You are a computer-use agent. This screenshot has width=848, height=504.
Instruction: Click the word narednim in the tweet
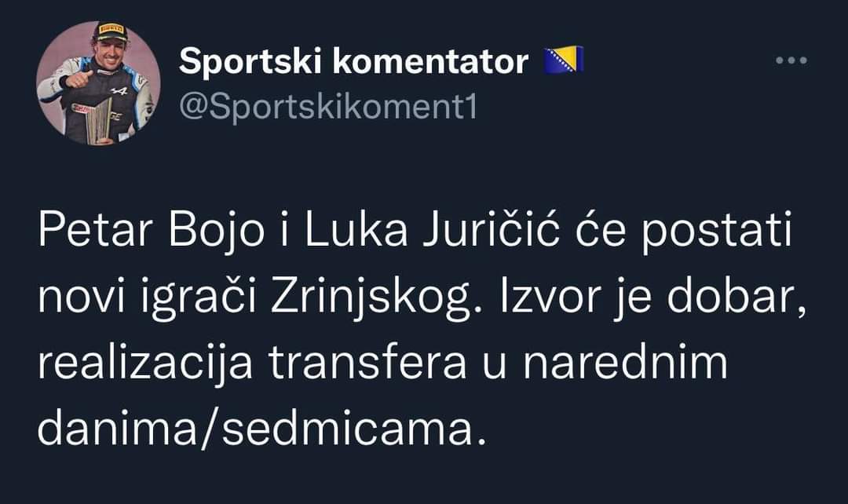tap(625, 363)
